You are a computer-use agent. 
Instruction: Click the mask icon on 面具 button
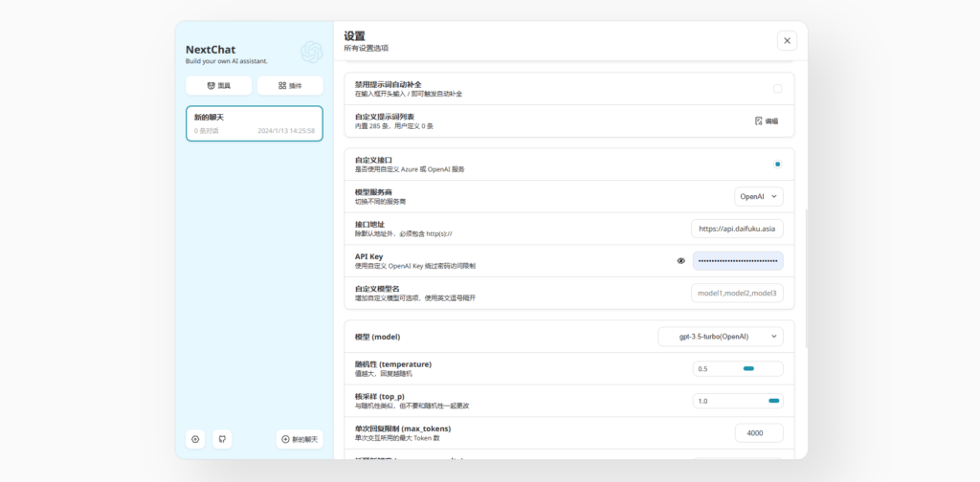tap(211, 86)
